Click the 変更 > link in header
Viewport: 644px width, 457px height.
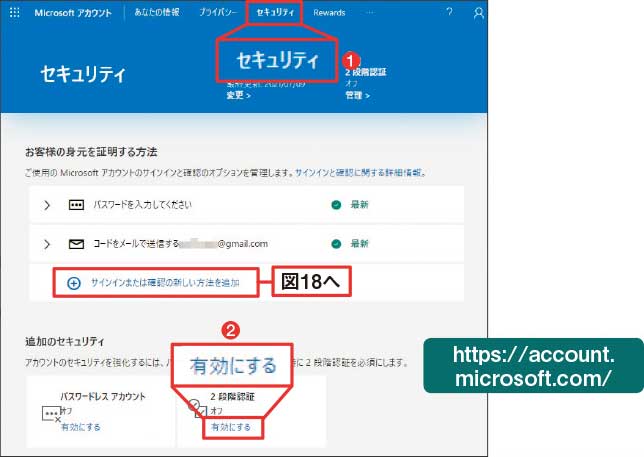[238, 95]
